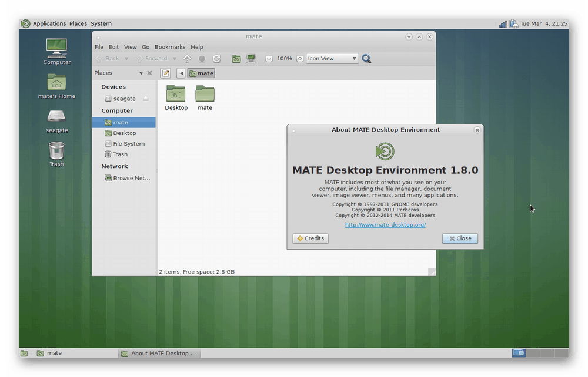Open the network signal tray icon
This screenshot has width=588, height=377.
[x=503, y=24]
